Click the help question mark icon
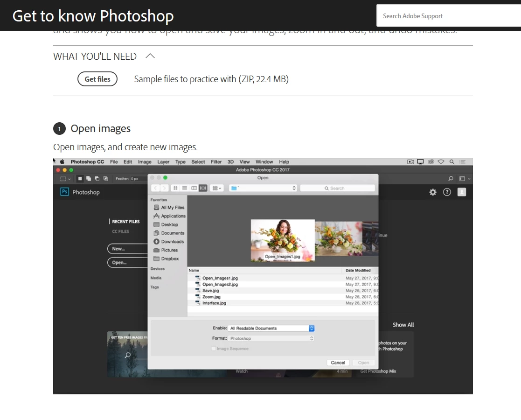 pos(447,192)
